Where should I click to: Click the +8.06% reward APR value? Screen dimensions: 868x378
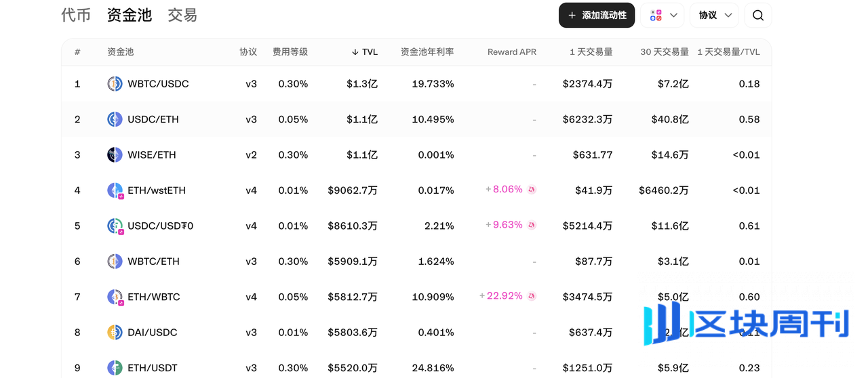[505, 190]
